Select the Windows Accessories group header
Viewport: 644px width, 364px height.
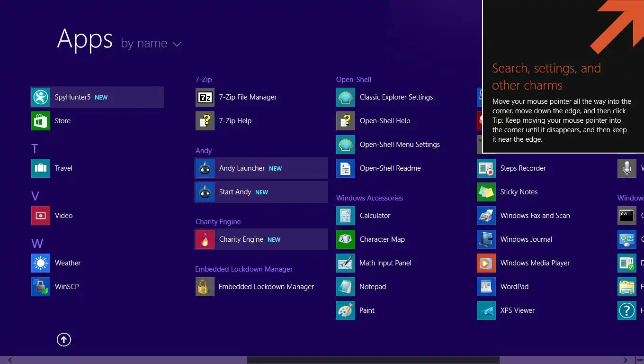(369, 198)
